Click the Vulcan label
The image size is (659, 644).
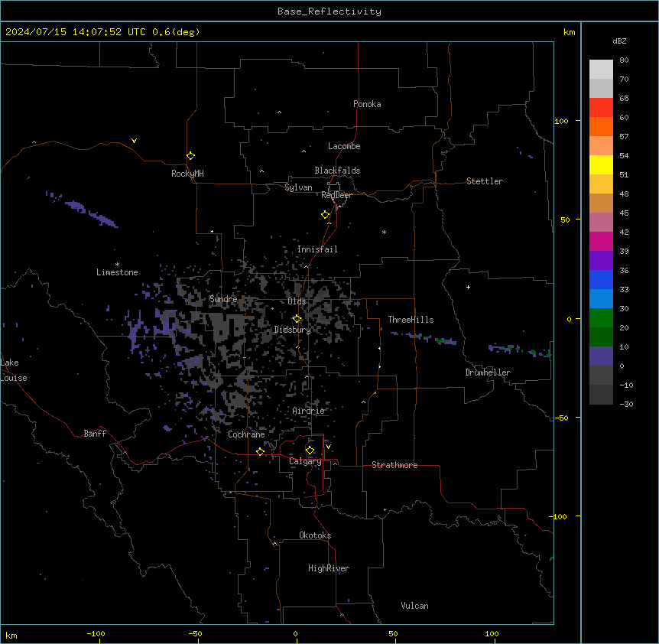[414, 606]
